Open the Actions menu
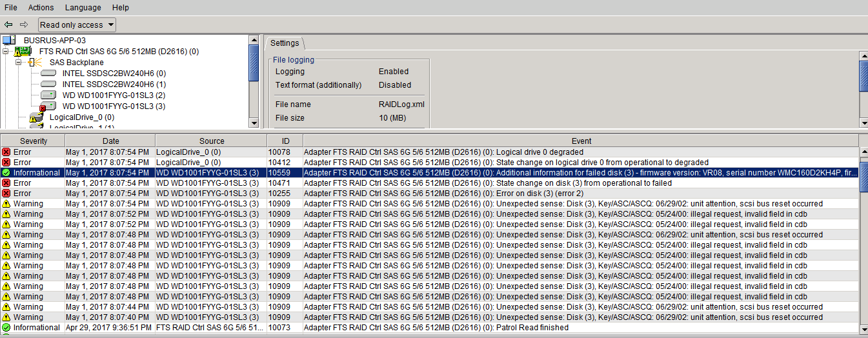This screenshot has height=338, width=868. 41,8
